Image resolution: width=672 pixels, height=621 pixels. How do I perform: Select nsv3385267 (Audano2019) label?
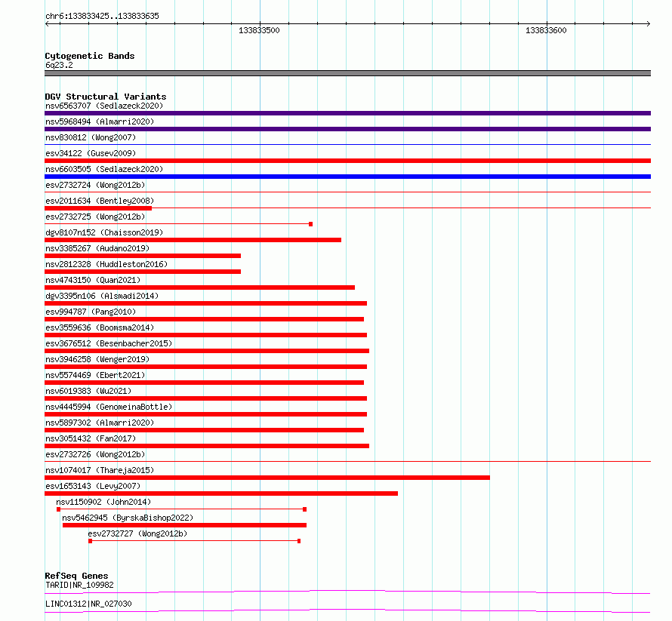point(97,248)
